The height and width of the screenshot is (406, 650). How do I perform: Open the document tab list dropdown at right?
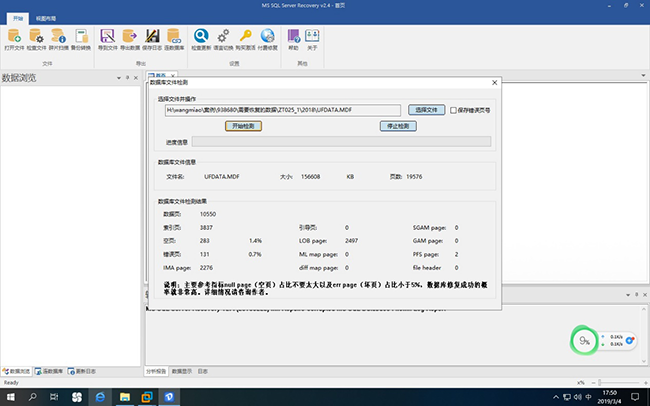[x=643, y=75]
